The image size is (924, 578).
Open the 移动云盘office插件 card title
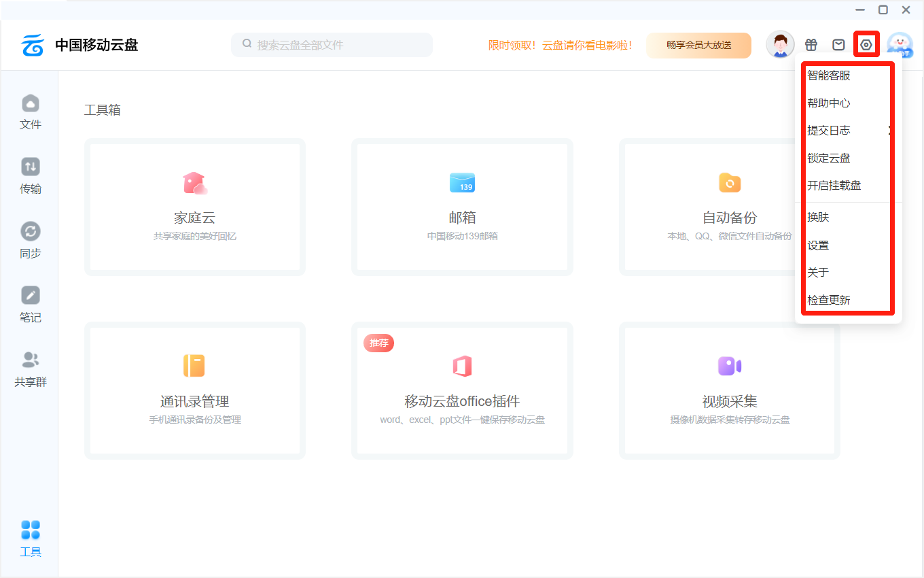462,401
